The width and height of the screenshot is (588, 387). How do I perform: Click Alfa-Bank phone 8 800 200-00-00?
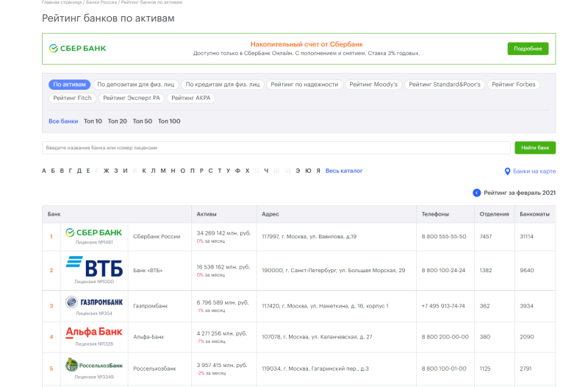(x=445, y=337)
